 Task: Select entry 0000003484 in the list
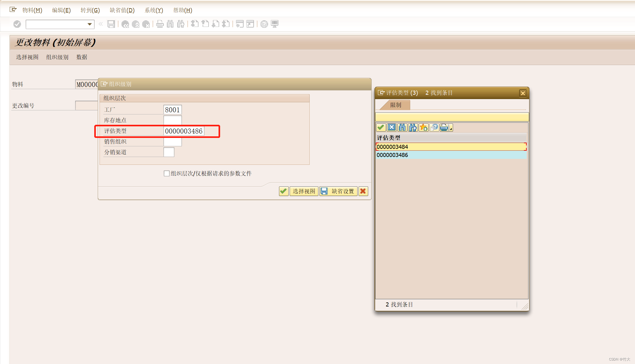[392, 147]
